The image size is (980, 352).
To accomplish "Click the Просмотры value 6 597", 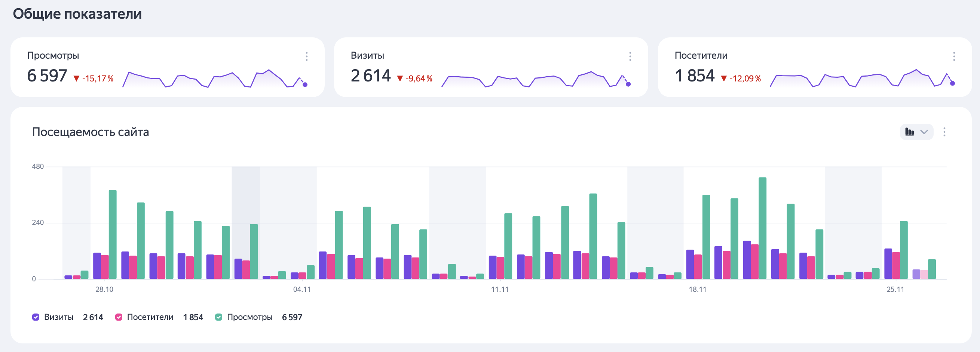I will (x=47, y=76).
